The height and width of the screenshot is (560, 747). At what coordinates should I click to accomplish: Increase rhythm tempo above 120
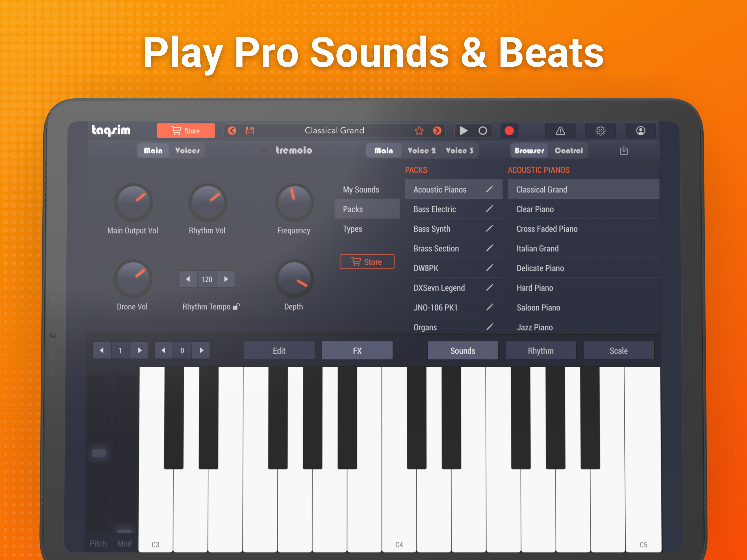[226, 279]
